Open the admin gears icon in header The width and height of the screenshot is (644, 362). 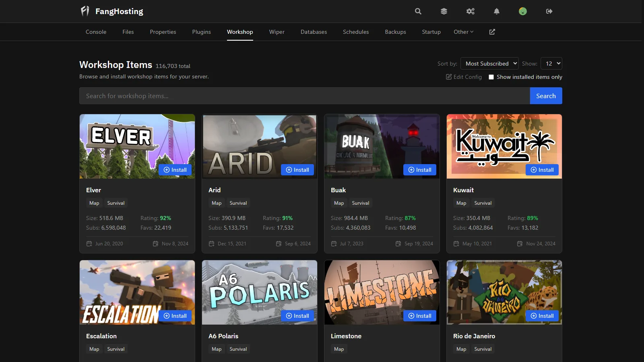[x=471, y=11]
